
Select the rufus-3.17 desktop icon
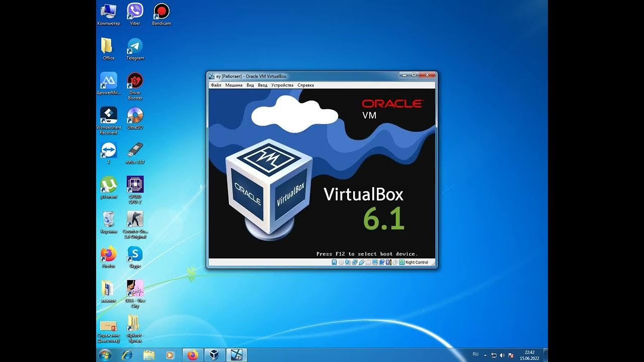click(x=135, y=153)
